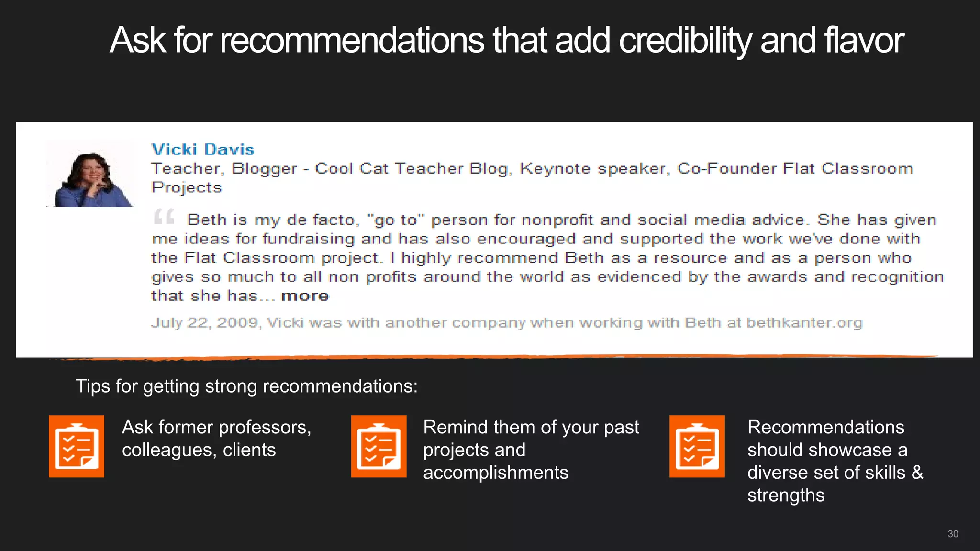Open the Vicki Davis name link

pos(203,149)
